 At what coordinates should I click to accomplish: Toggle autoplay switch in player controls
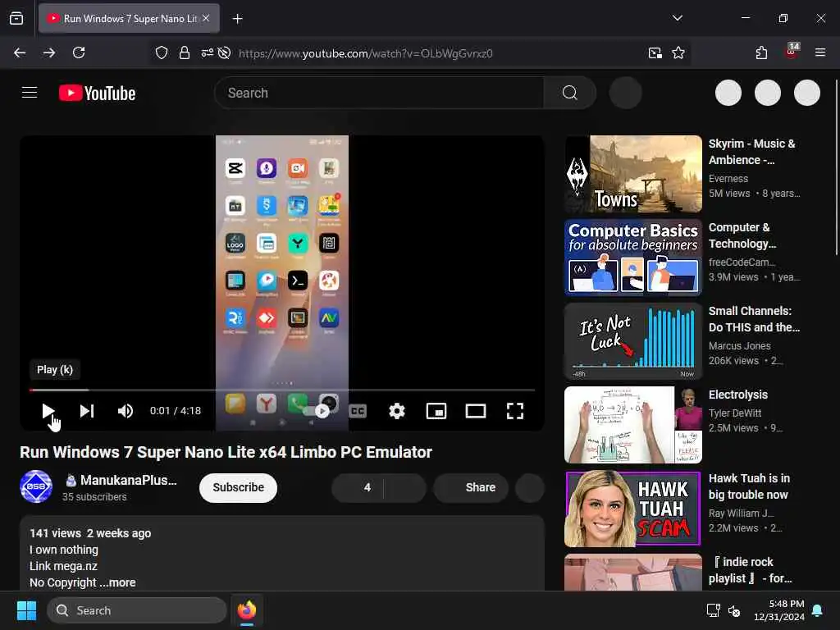coord(316,411)
